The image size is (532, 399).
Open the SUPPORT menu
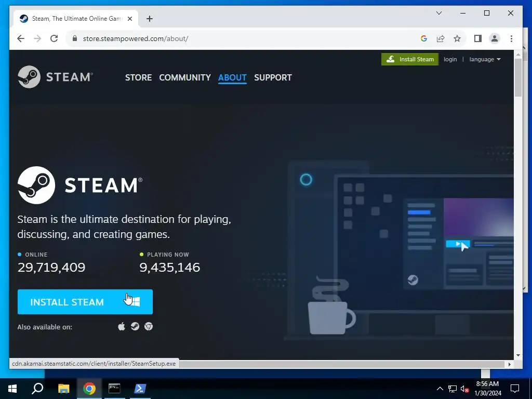(x=273, y=77)
